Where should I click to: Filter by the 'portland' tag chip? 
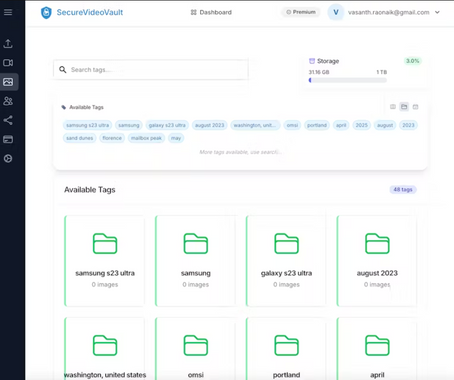pos(317,125)
